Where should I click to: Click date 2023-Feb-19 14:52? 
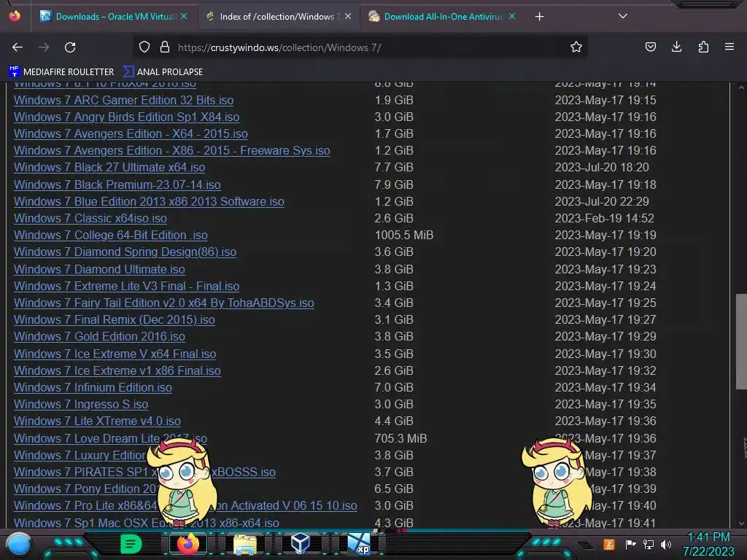coord(604,218)
